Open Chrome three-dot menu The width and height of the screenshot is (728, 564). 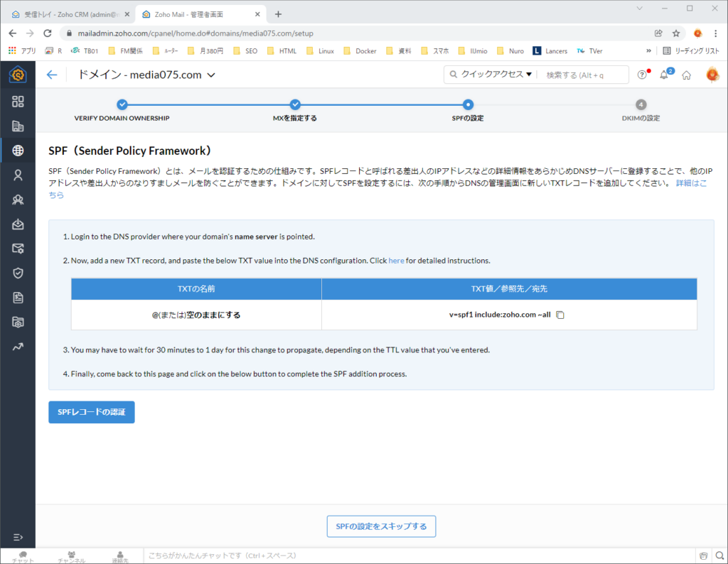[715, 33]
